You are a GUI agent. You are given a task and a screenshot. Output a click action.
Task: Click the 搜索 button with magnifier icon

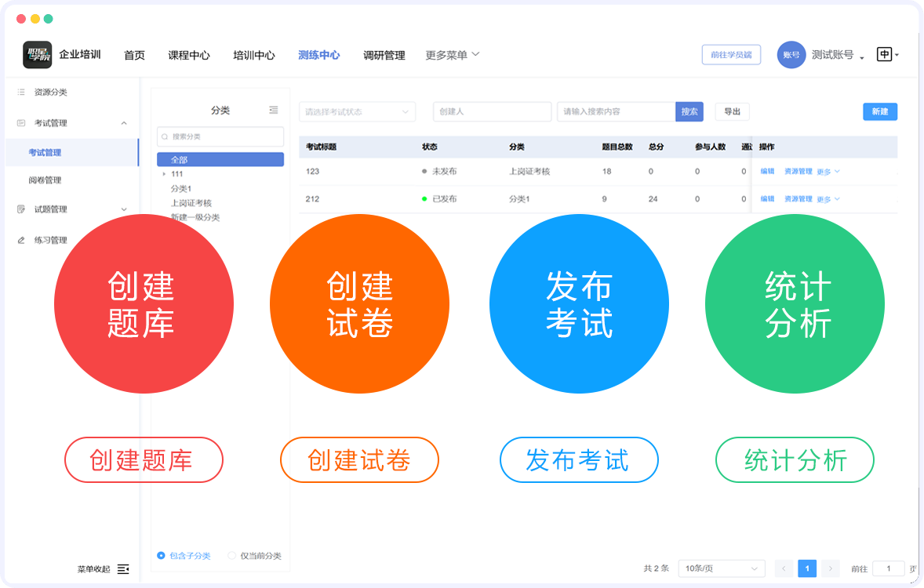[688, 111]
